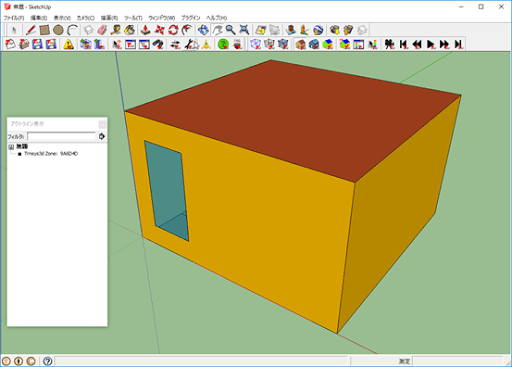512x367 pixels.
Task: Select the Move tool with red arrows
Action: click(159, 30)
